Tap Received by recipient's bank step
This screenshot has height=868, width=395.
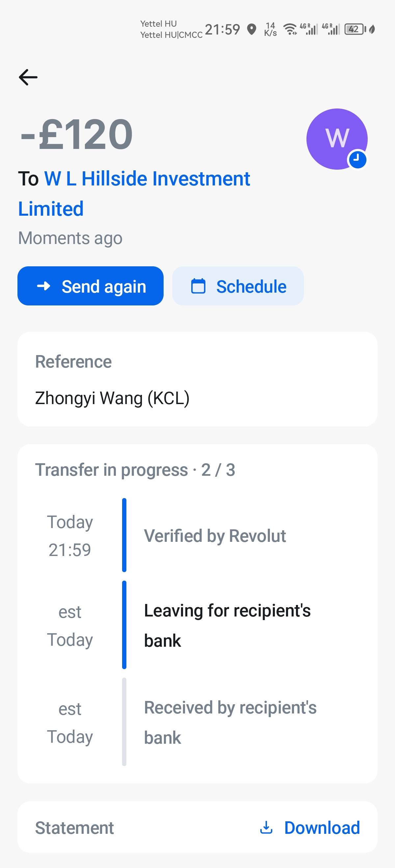coord(230,722)
